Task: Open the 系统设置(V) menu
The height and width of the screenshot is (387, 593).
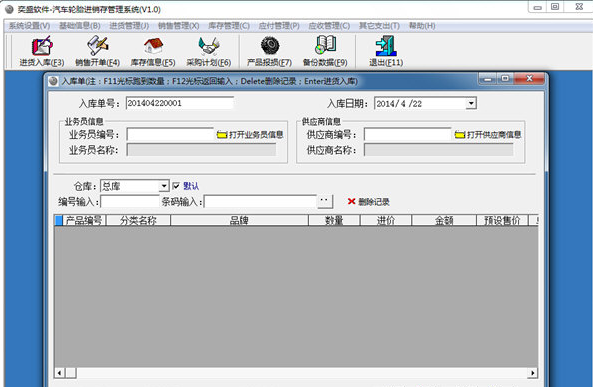Action: pyautogui.click(x=29, y=26)
